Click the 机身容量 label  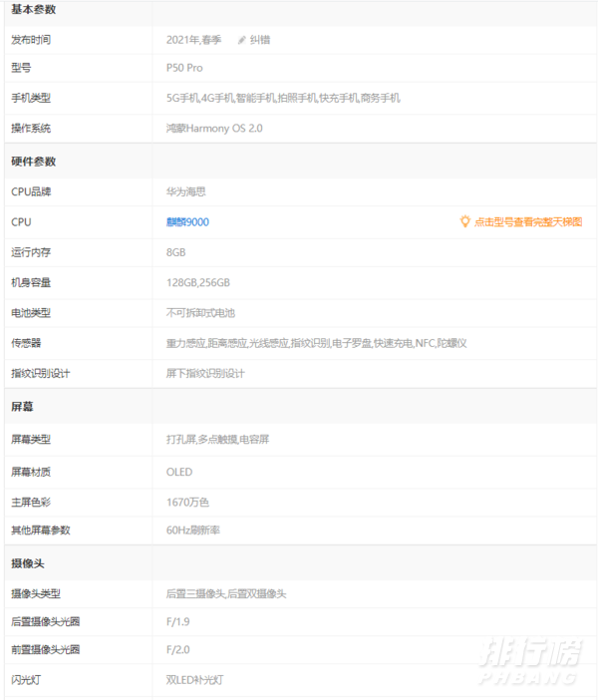(31, 283)
